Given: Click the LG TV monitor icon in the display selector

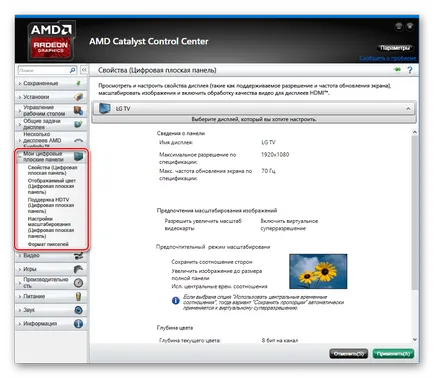Looking at the screenshot, I should [x=105, y=108].
